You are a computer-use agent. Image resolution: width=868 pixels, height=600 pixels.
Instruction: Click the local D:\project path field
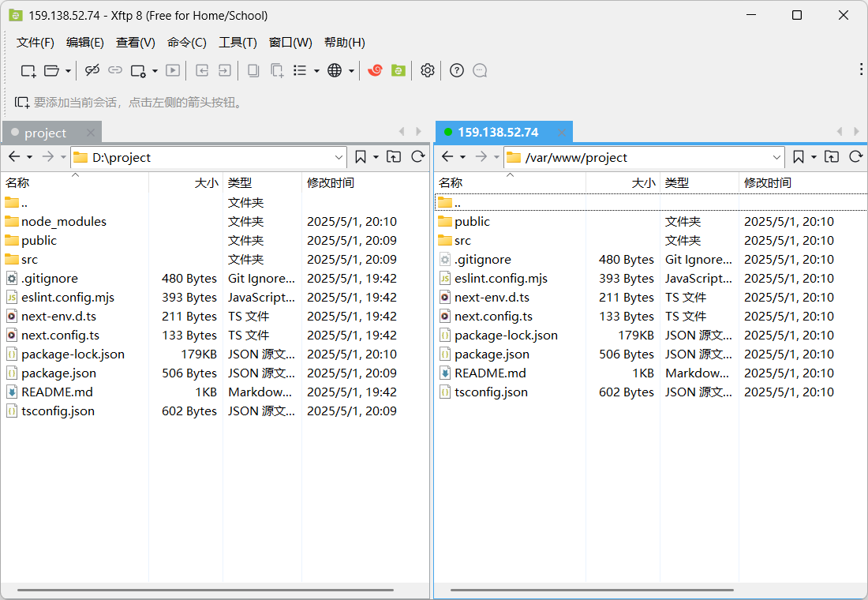point(209,157)
